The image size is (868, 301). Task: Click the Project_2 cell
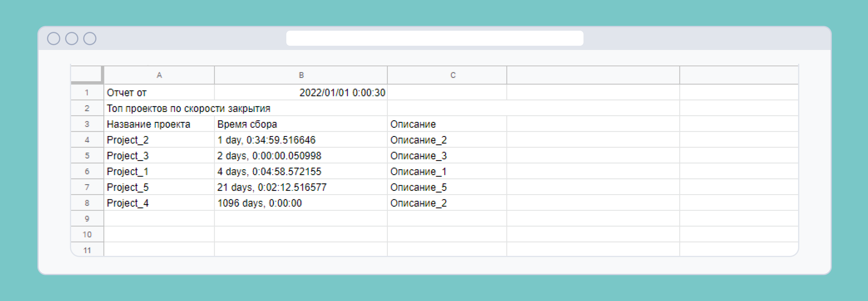(159, 140)
